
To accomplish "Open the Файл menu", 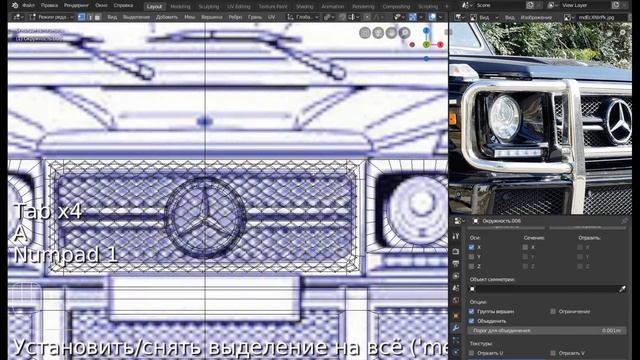I will 29,6.
